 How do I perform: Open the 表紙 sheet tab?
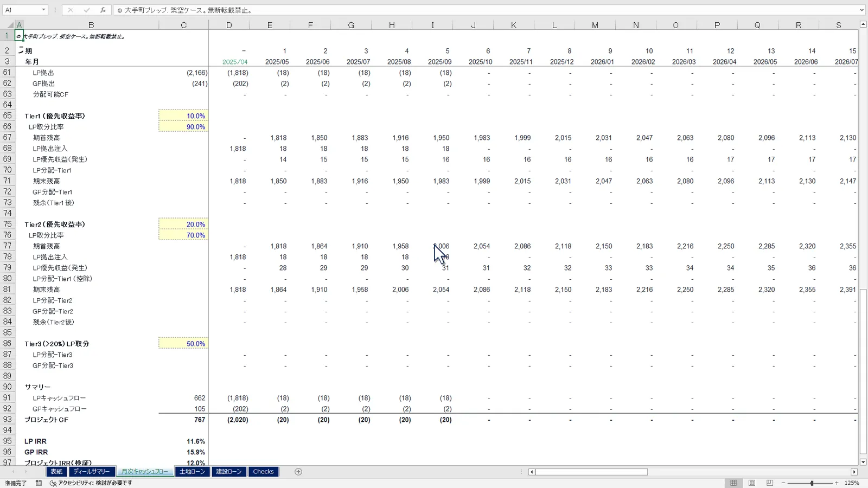pyautogui.click(x=56, y=472)
